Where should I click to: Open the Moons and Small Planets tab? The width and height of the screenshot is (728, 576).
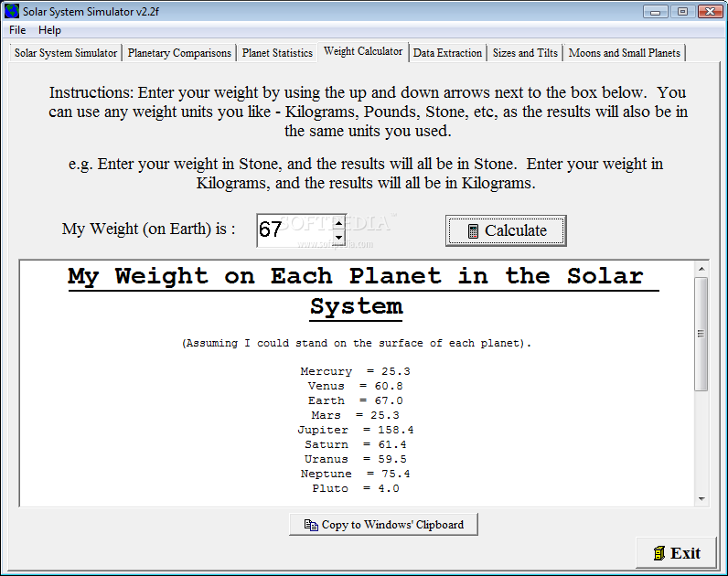click(x=625, y=53)
